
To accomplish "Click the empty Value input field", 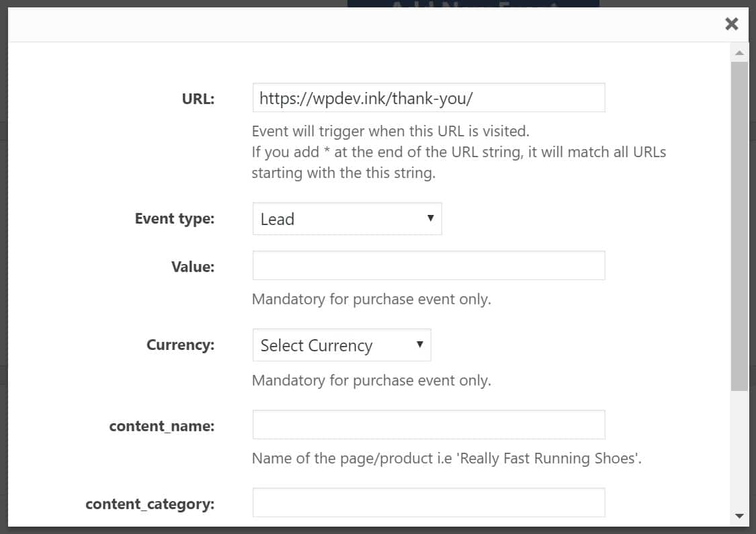I will 429,265.
